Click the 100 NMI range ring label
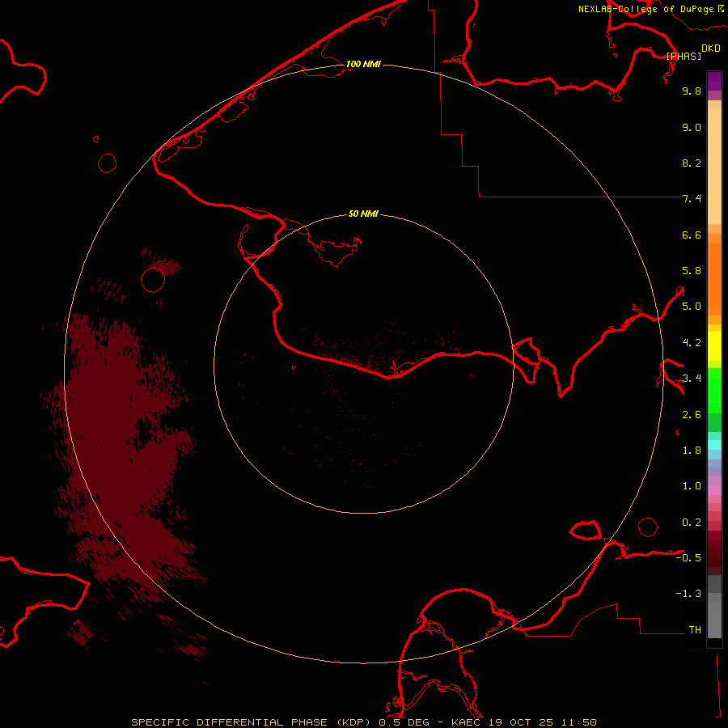This screenshot has height=728, width=728. pos(363,64)
